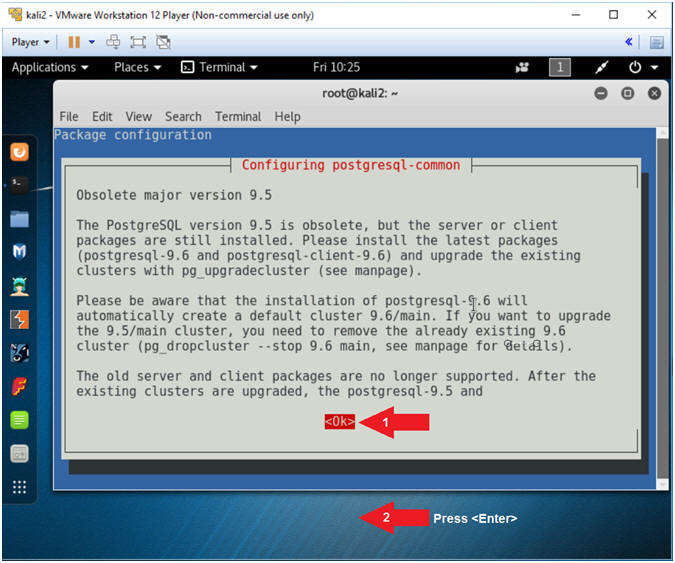Viewport: 675px width, 563px height.
Task: Launch Burp Suite from the dock
Action: pos(19,319)
